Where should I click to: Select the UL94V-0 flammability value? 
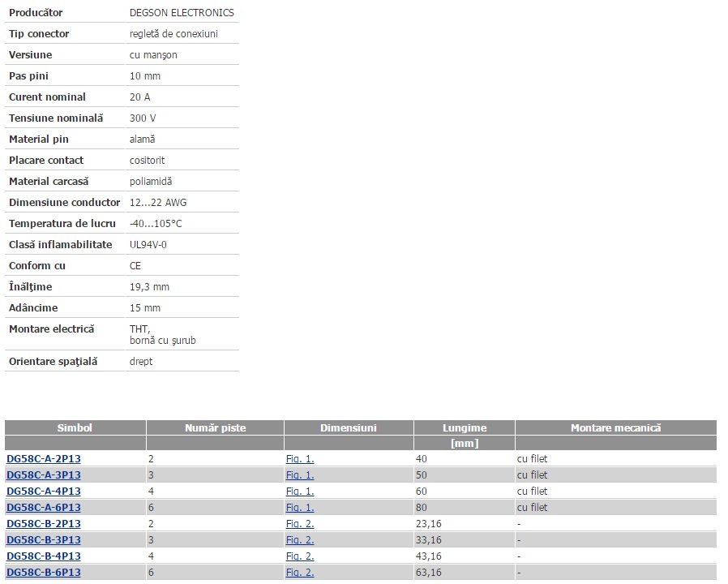pyautogui.click(x=148, y=245)
